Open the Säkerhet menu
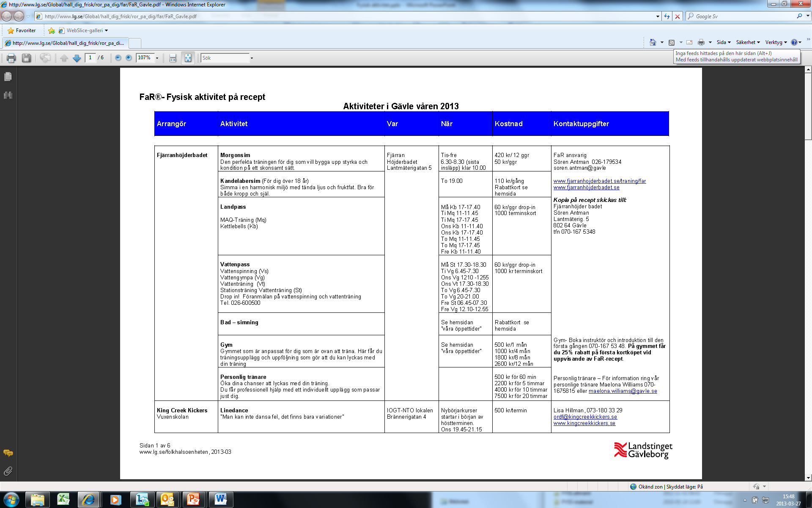 tap(748, 42)
